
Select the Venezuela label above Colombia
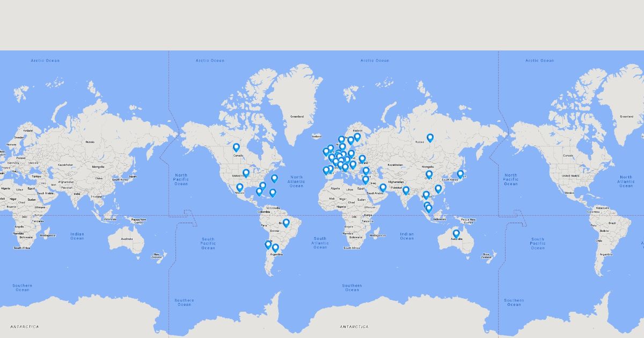pyautogui.click(x=273, y=208)
